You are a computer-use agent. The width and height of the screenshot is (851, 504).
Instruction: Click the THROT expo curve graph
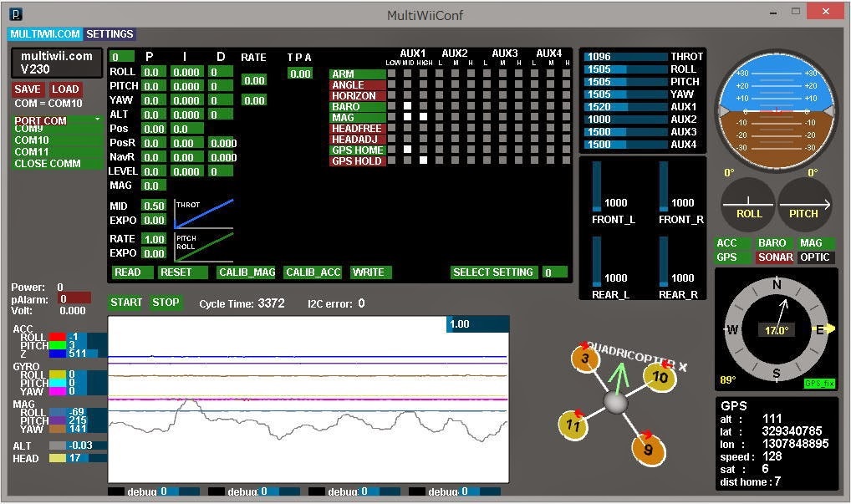click(x=203, y=213)
